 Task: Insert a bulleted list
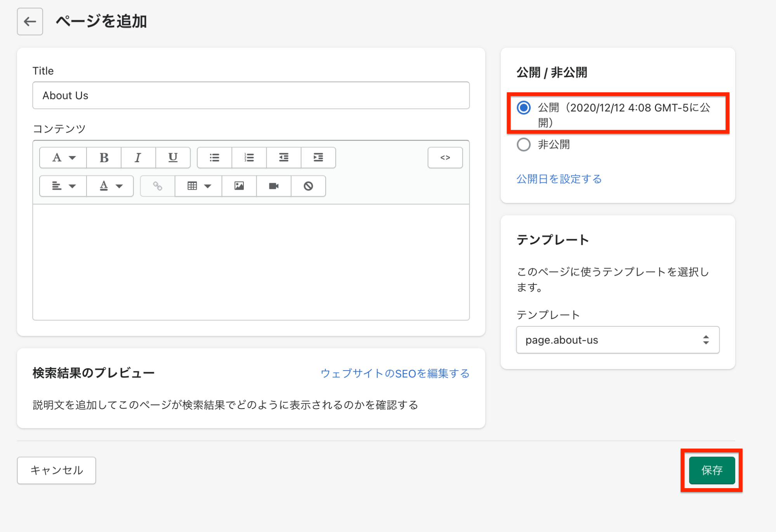coord(214,158)
